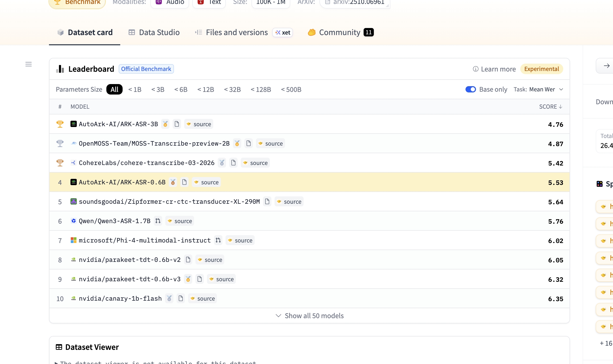Open the table of contents hamburger menu
The image size is (613, 364).
coord(29,64)
